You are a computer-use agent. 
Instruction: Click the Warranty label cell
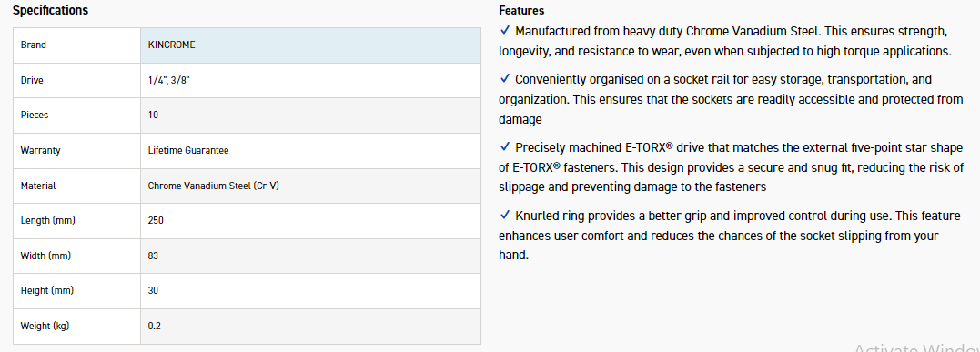76,150
